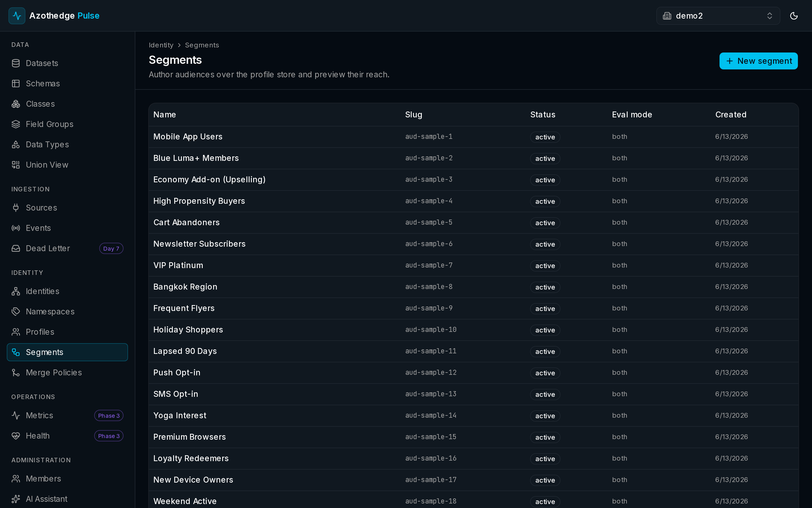Select New Device Owners segment name
Screen dimensions: 812x508
pyautogui.click(x=193, y=480)
